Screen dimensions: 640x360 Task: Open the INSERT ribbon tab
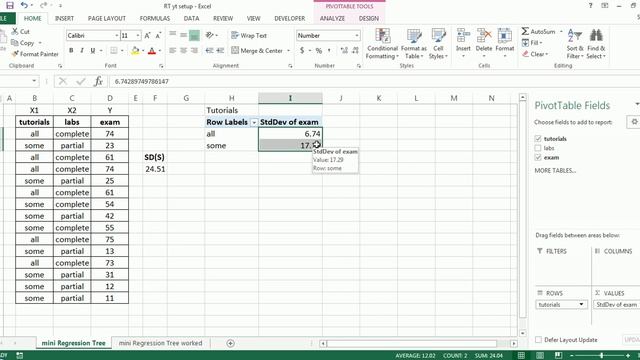click(x=64, y=18)
